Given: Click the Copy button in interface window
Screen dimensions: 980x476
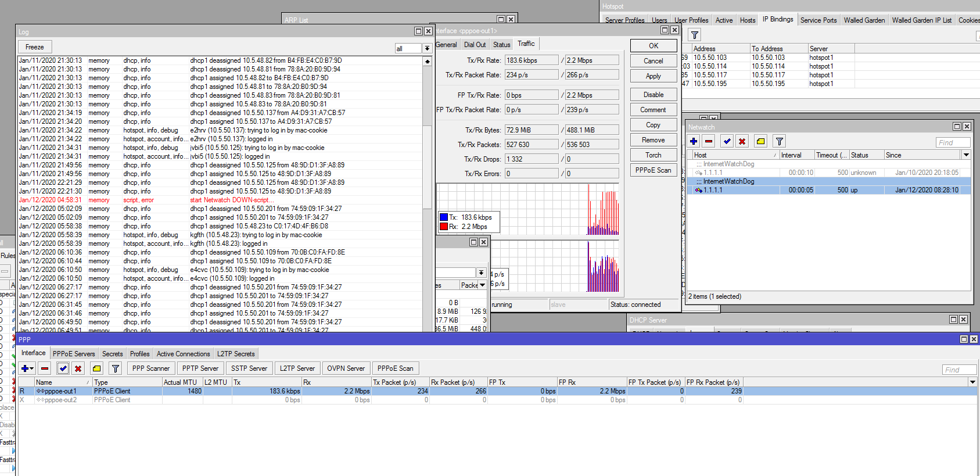Looking at the screenshot, I should tap(654, 125).
